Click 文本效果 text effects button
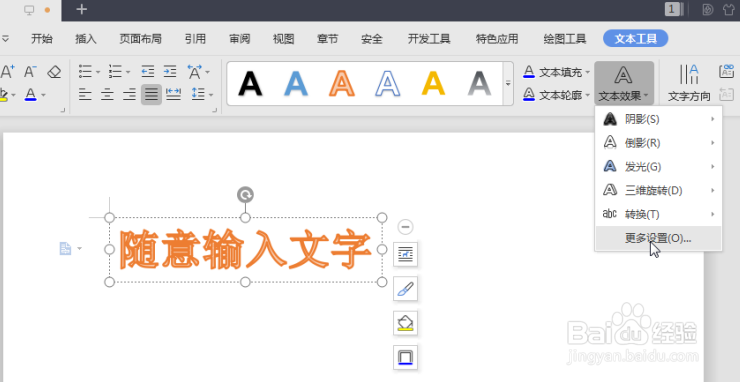This screenshot has width=740, height=382. (624, 83)
